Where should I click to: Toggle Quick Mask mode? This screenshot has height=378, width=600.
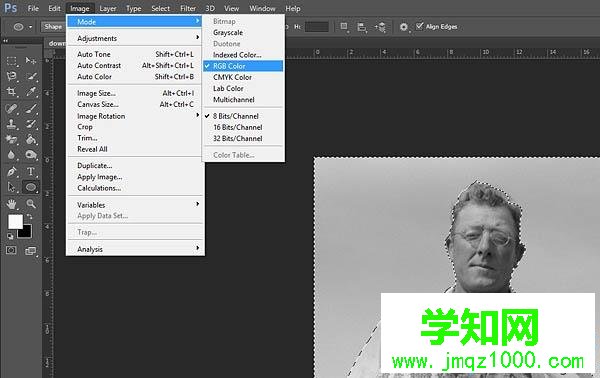point(11,251)
